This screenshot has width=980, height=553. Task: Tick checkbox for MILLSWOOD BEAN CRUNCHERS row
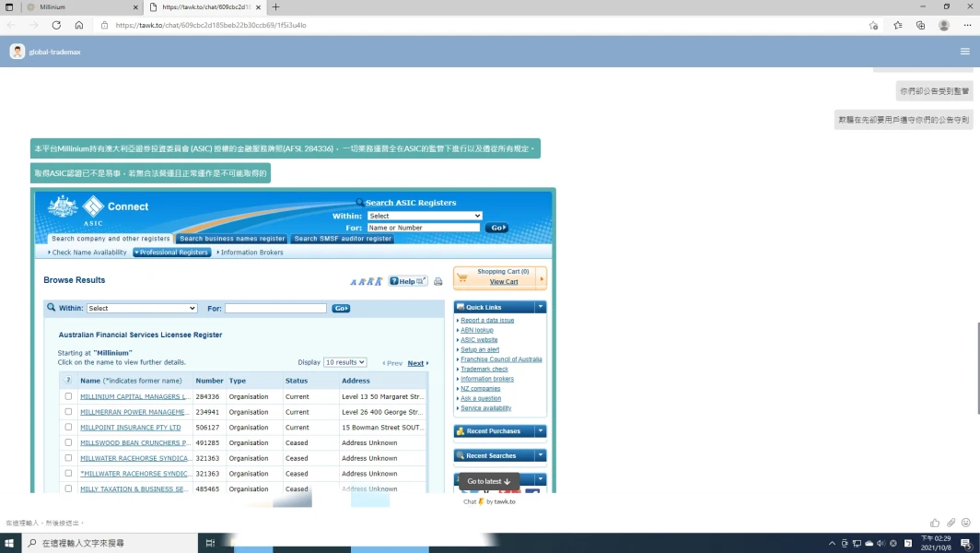[68, 442]
